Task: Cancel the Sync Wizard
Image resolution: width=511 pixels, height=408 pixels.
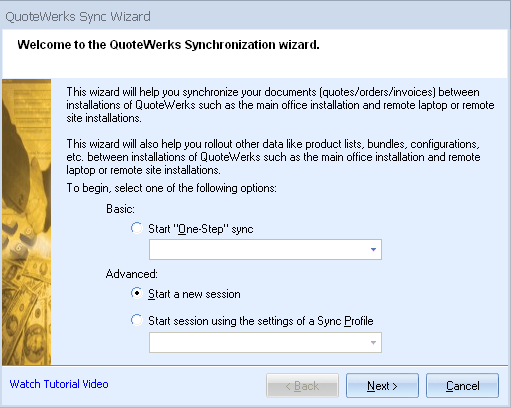Action: [462, 386]
